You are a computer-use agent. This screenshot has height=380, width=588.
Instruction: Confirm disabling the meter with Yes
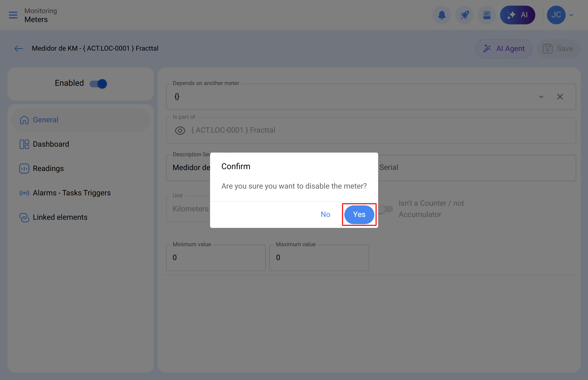pyautogui.click(x=359, y=214)
